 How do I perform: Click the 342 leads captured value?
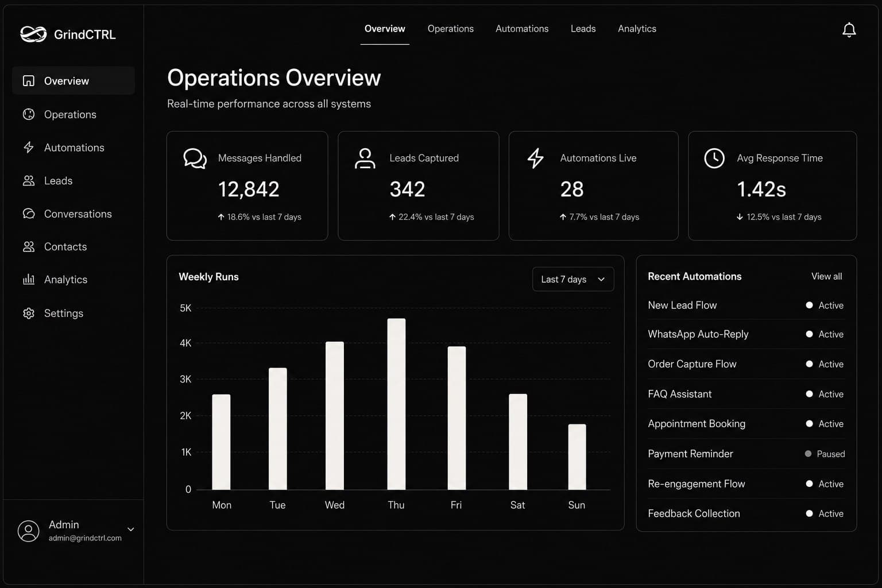tap(407, 189)
